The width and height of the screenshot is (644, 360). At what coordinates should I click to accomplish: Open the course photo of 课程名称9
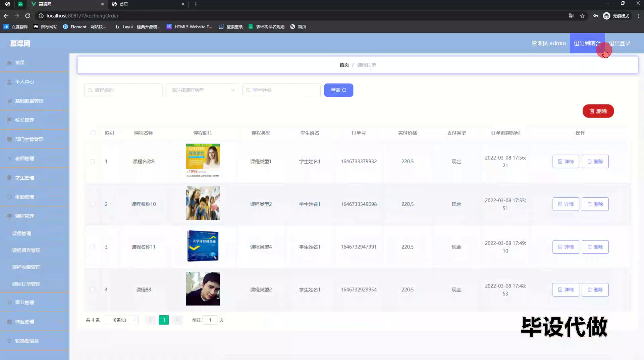coord(203,161)
